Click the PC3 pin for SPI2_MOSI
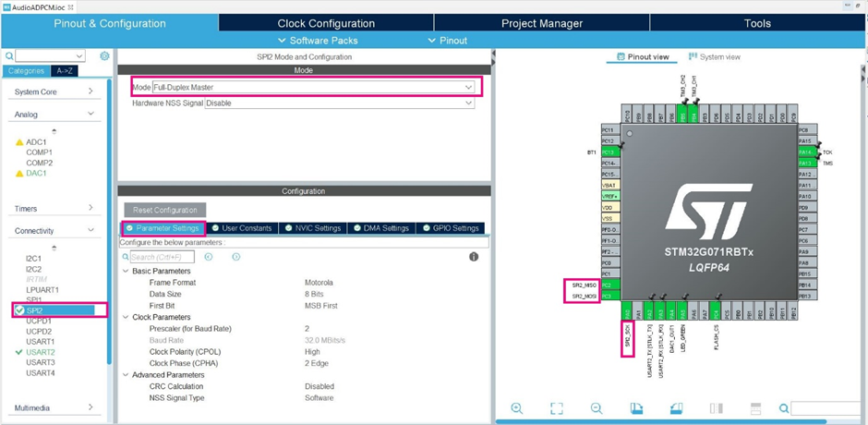 [610, 296]
